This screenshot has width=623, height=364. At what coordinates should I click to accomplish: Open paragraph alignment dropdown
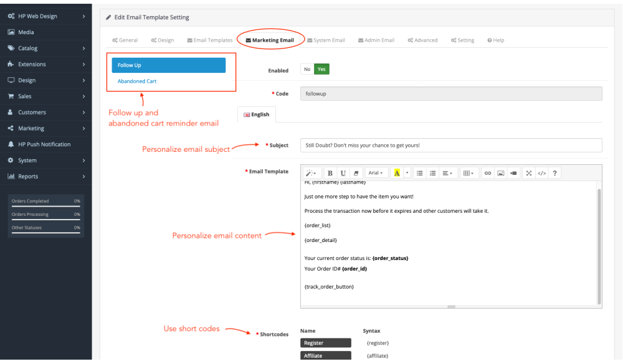(x=447, y=173)
